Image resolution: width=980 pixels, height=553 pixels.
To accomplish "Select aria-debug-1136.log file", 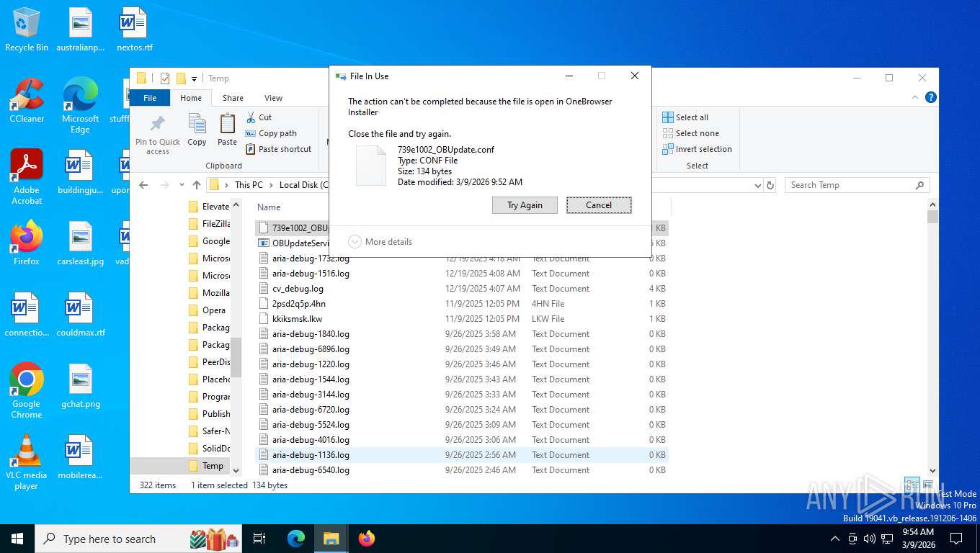I will 461,455.
